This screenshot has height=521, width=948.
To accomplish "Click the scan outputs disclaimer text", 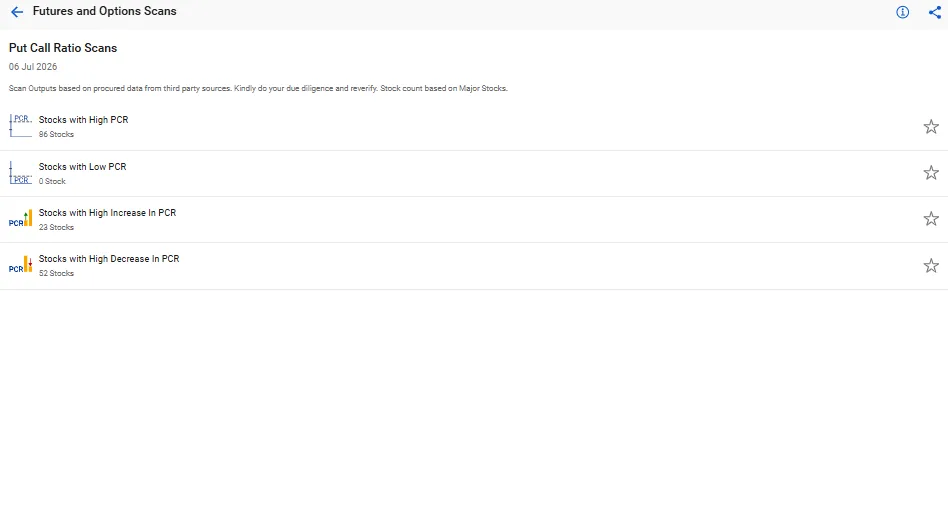I will click(258, 88).
